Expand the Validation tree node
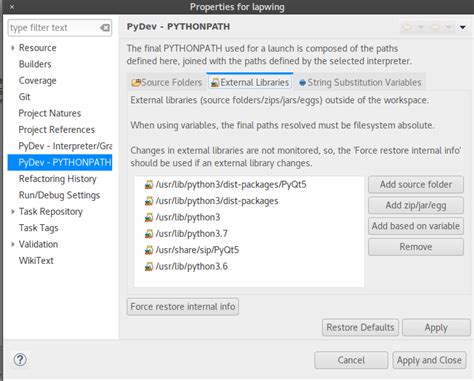474x381 pixels. [x=13, y=244]
